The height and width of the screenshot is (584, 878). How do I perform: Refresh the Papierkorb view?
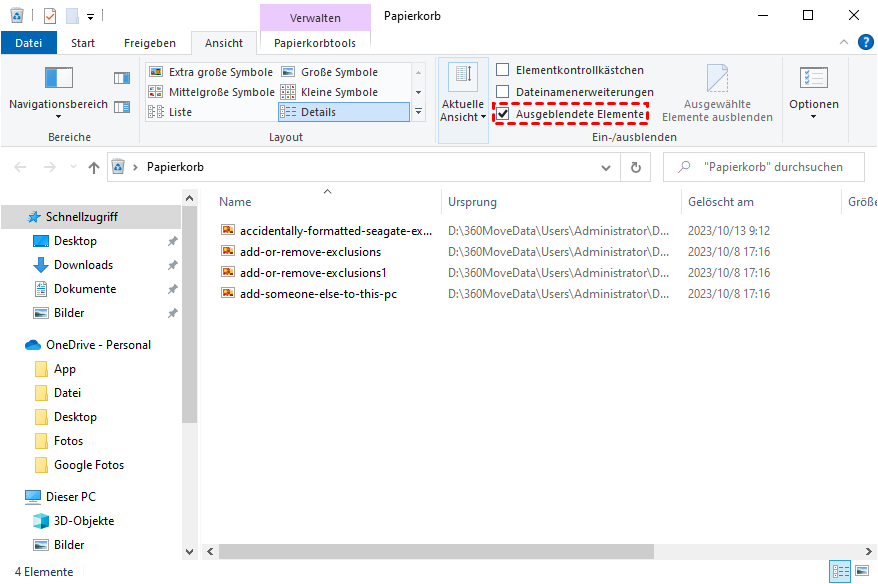(x=636, y=167)
